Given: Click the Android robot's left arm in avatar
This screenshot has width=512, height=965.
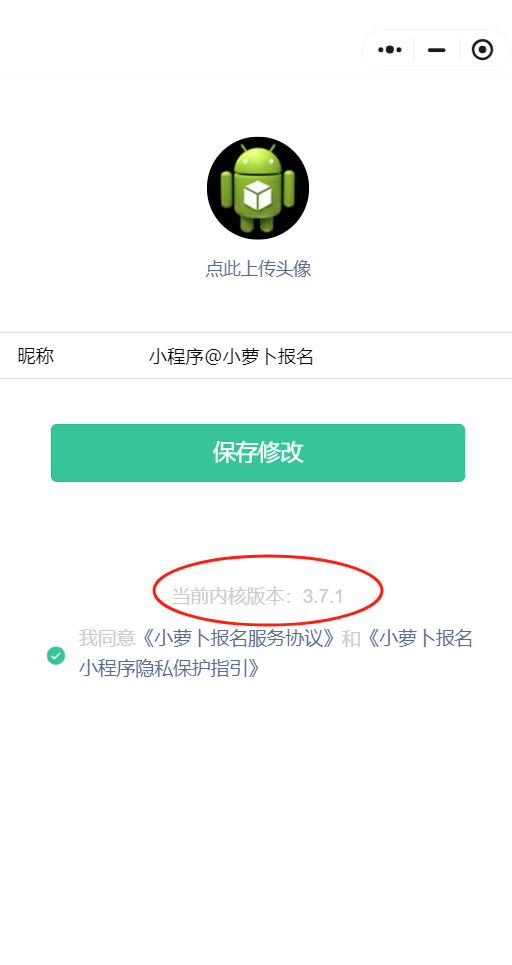Looking at the screenshot, I should [226, 193].
